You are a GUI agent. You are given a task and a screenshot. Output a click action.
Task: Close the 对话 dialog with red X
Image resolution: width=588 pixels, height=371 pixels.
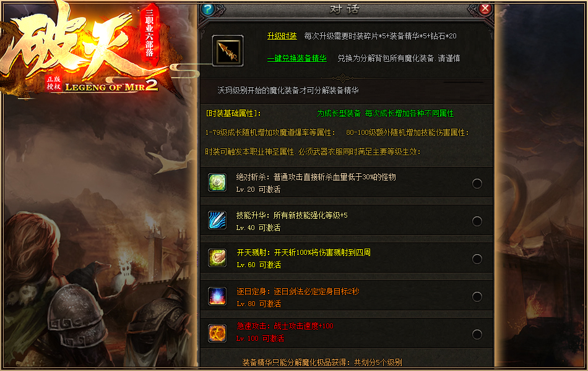pyautogui.click(x=485, y=9)
